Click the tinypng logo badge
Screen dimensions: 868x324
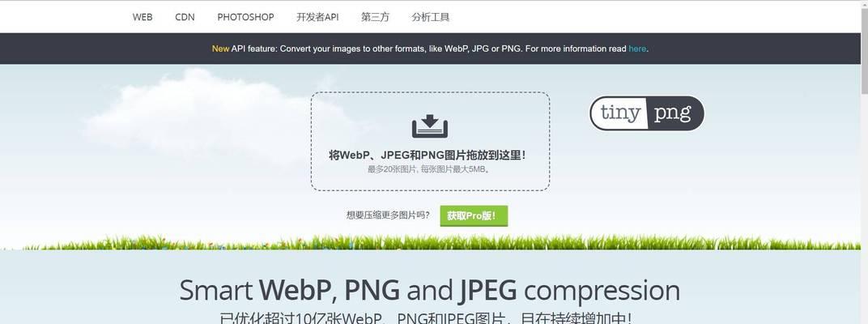point(647,113)
